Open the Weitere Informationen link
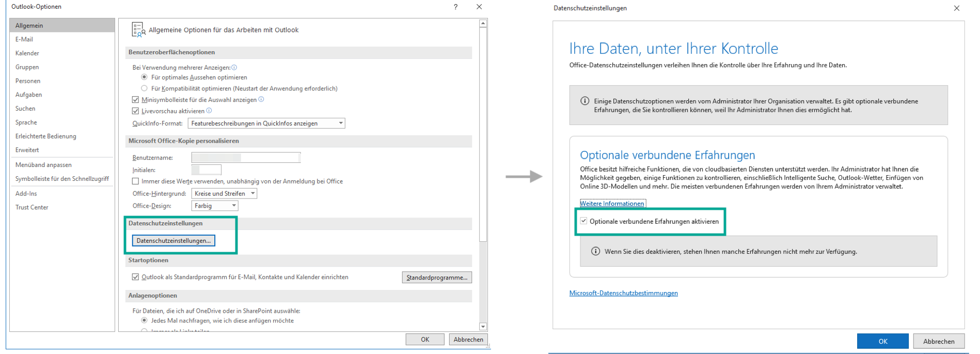This screenshot has height=354, width=980. tap(612, 204)
